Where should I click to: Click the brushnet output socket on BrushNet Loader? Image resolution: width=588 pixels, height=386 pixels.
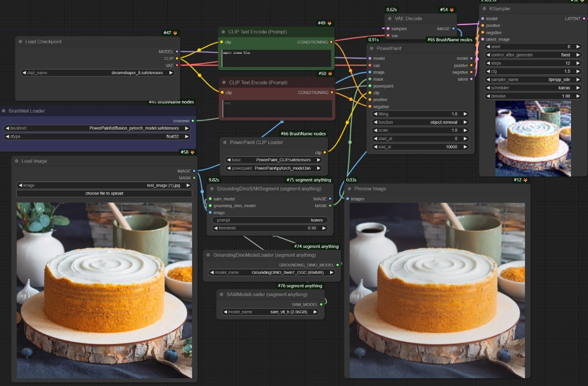193,120
